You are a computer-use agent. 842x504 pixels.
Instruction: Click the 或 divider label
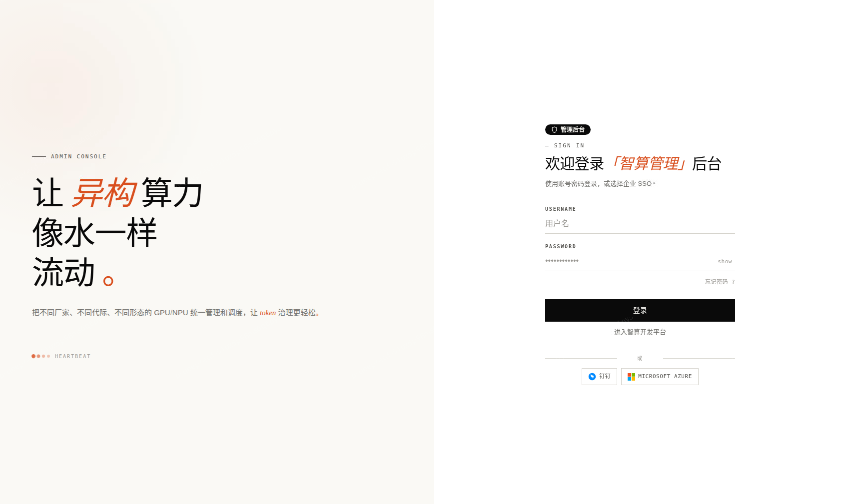tap(640, 358)
